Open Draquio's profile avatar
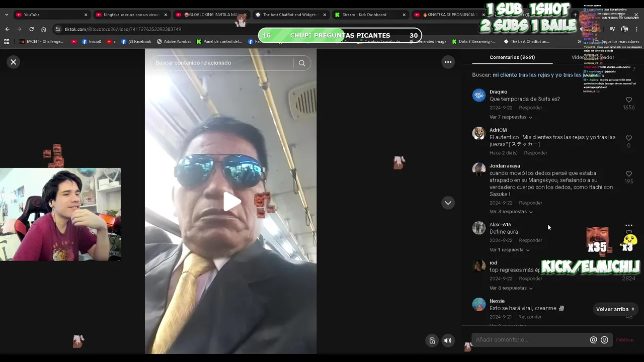 (x=478, y=95)
